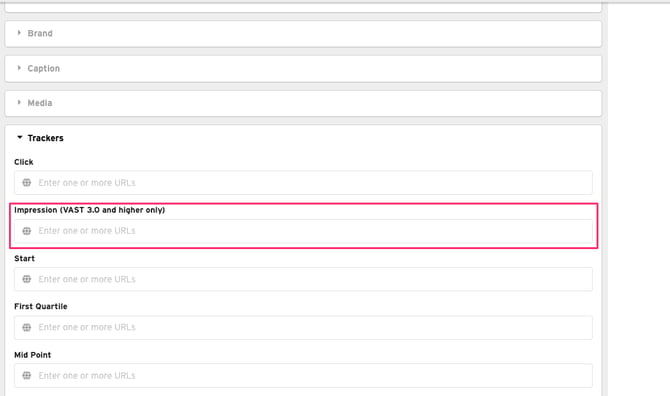
Task: Click the Brand section title
Action: (40, 33)
